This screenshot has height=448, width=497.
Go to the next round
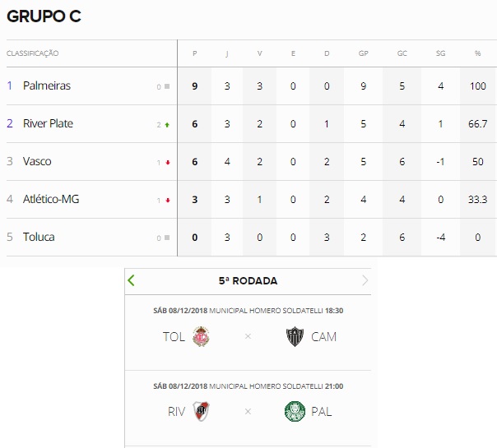tap(365, 280)
